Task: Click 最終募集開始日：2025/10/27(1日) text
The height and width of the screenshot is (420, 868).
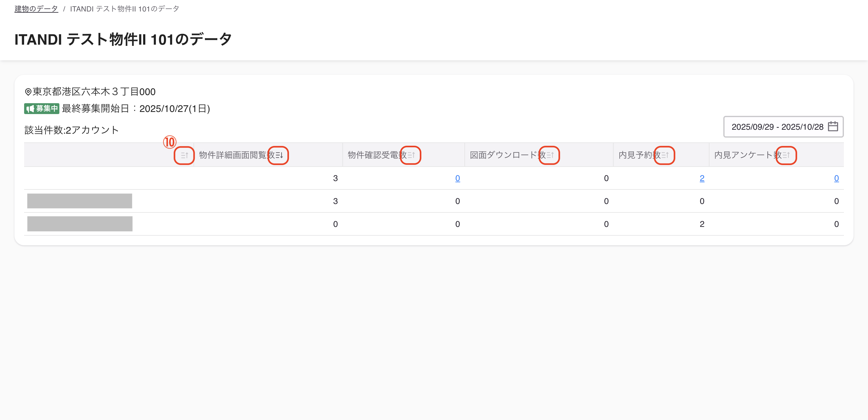Action: coord(136,109)
